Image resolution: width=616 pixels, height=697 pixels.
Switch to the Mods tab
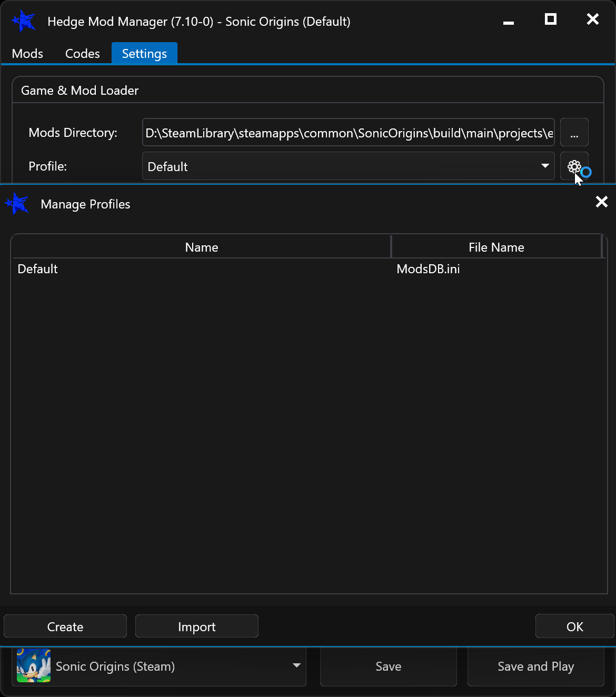(27, 53)
